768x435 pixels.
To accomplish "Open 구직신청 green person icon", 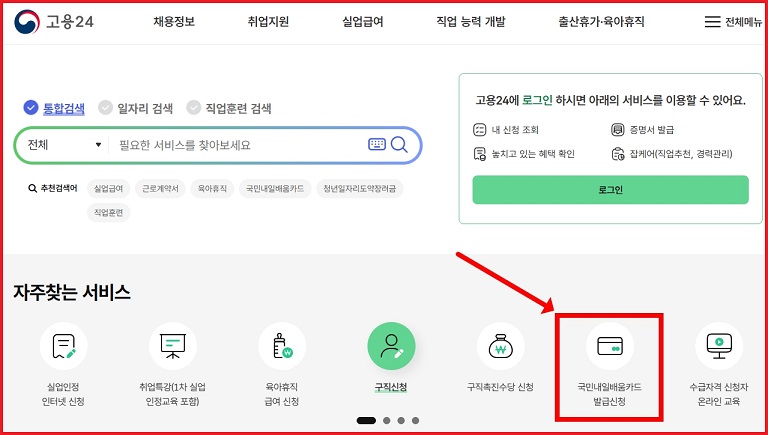I will tap(391, 346).
